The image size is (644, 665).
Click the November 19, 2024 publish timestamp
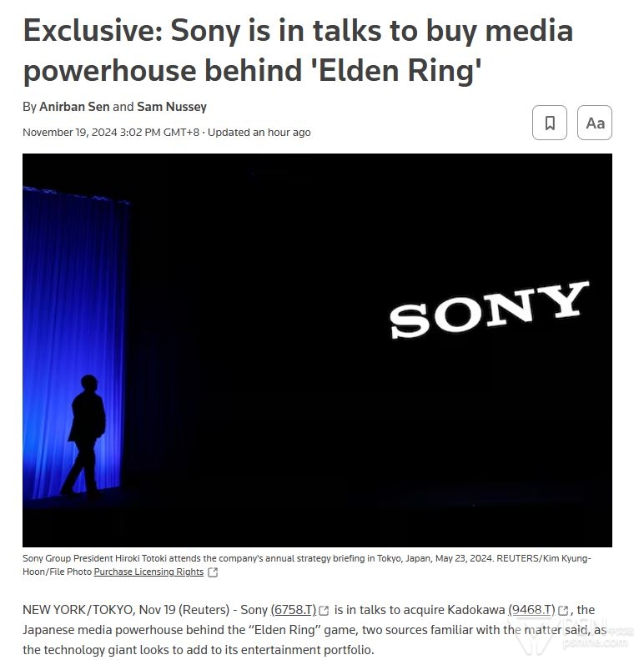[111, 133]
